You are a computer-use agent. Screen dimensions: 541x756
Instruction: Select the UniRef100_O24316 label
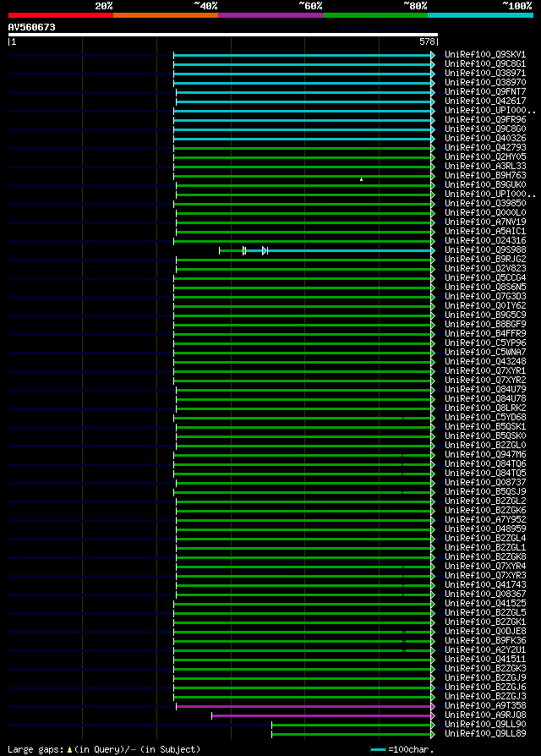(485, 241)
